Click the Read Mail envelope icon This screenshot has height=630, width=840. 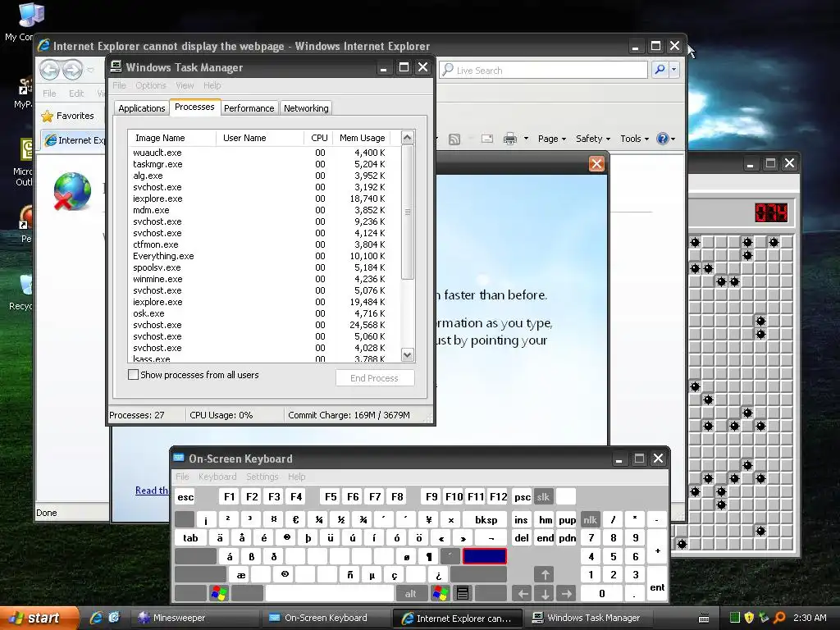point(487,139)
